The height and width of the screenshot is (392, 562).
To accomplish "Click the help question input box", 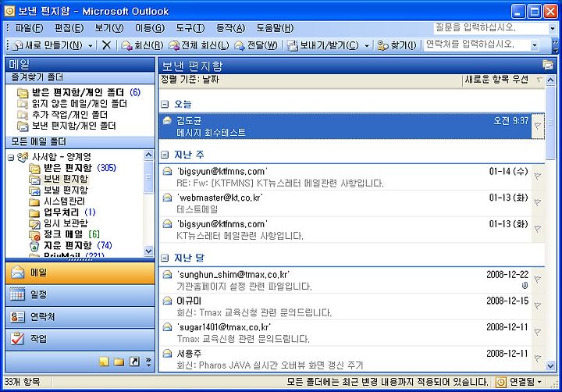I will click(x=491, y=27).
